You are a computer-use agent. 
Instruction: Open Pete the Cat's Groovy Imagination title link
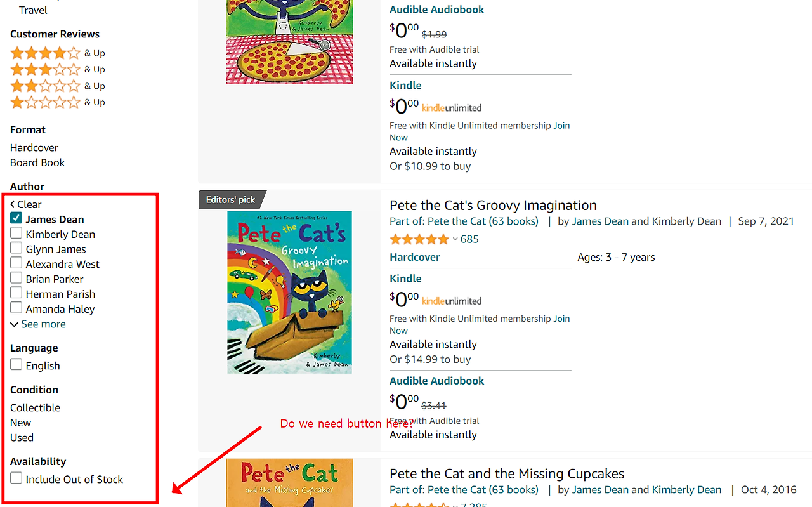pyautogui.click(x=493, y=206)
